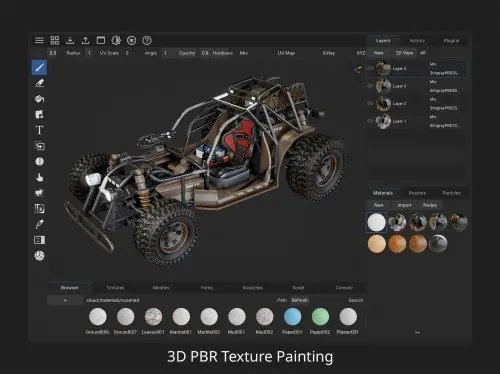The width and height of the screenshot is (500, 374).
Task: Select the Blur tool
Action: 39,161
